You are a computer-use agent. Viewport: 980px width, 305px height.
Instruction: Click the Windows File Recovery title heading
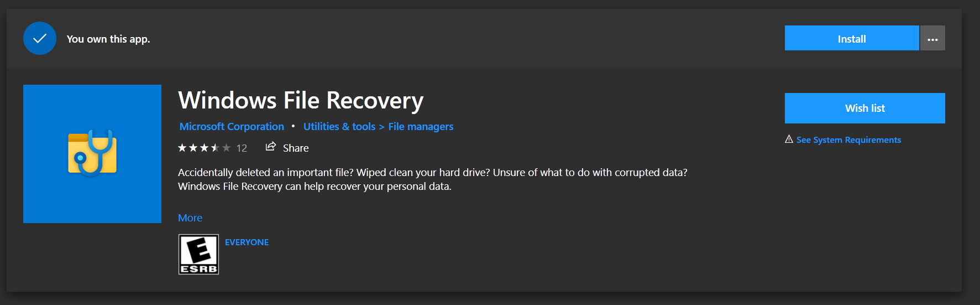point(301,101)
